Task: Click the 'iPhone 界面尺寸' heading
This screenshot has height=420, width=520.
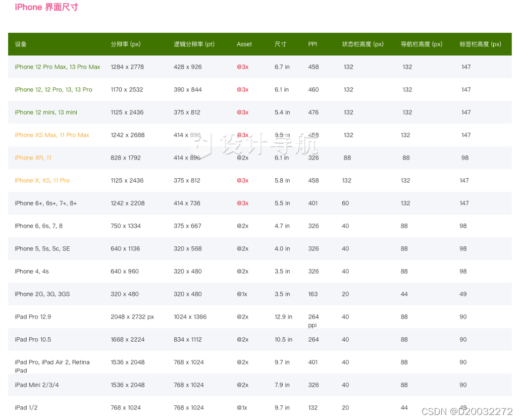Action: point(46,7)
